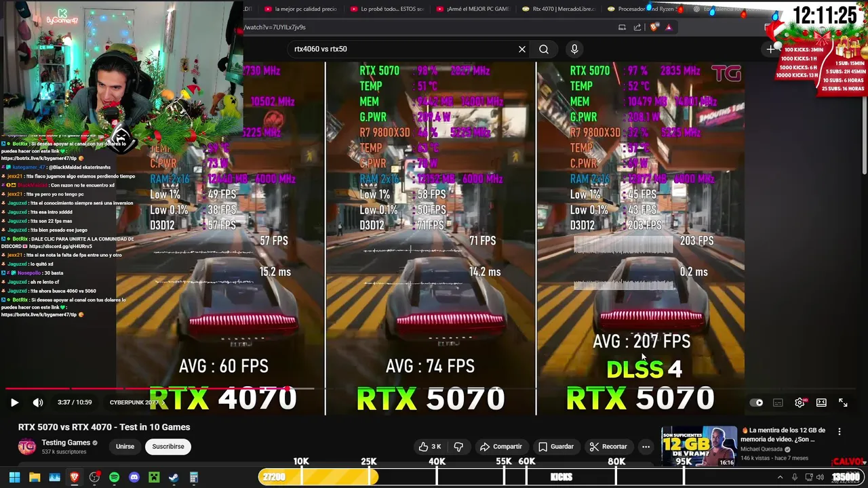Open OBS Studio from the taskbar
The image size is (868, 488).
coord(95,477)
